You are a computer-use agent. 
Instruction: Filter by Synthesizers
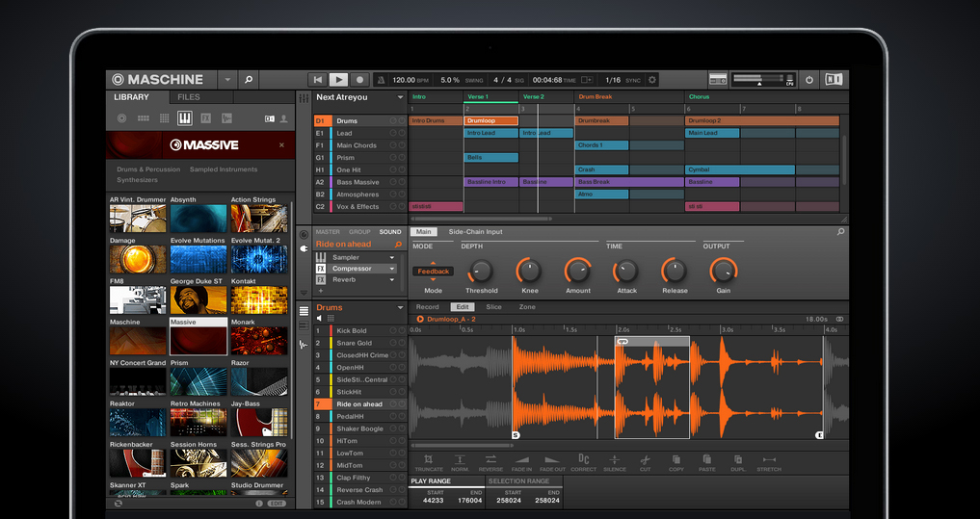(x=137, y=180)
